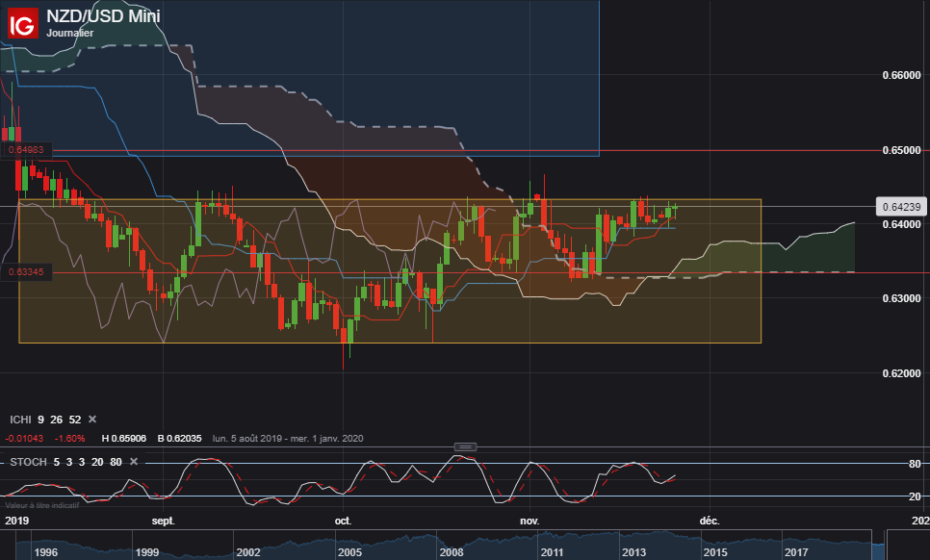Open the ICHI 9 26 52 indicator settings
The height and width of the screenshot is (560, 930).
(45, 420)
